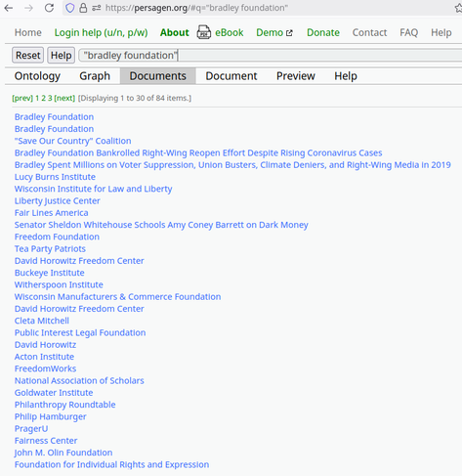Image resolution: width=462 pixels, height=476 pixels.
Task: Open Tea Party Patriots document
Action: (50, 249)
